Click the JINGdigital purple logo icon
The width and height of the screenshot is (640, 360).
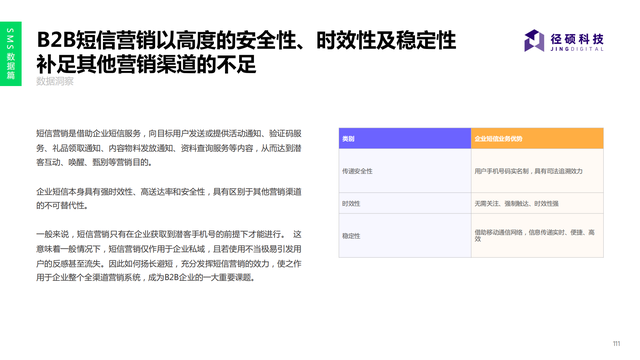[534, 40]
